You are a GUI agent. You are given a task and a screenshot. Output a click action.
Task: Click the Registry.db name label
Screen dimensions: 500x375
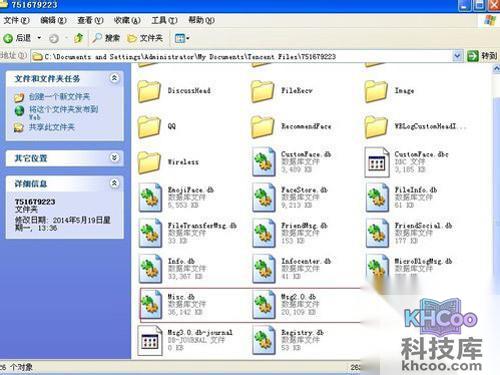click(302, 332)
